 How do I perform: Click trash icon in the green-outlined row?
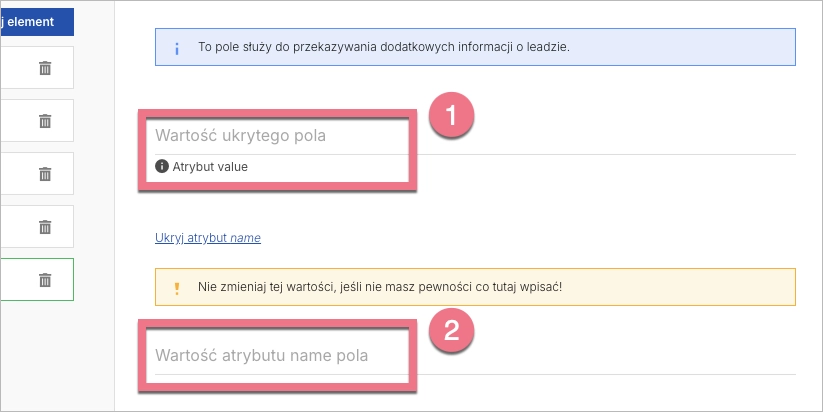[x=45, y=280]
